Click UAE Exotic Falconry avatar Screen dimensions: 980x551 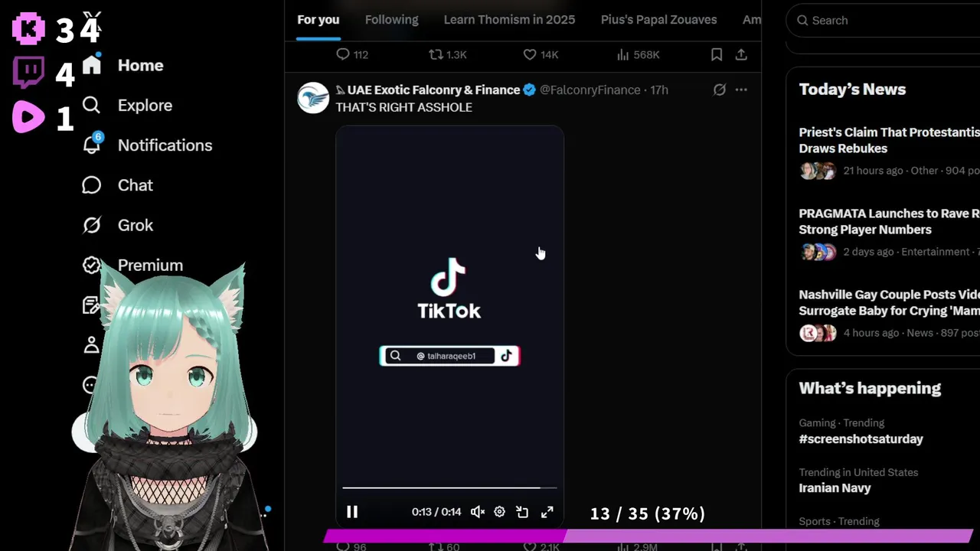pyautogui.click(x=313, y=98)
